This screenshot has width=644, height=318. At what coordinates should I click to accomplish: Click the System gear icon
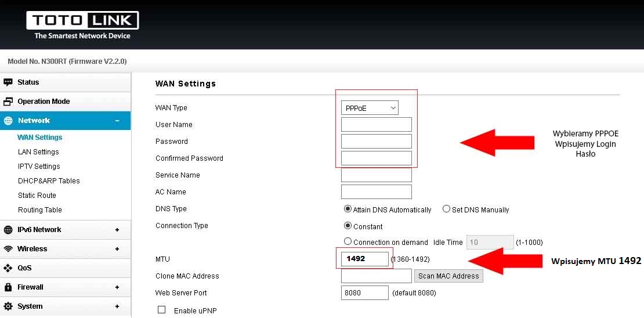click(x=8, y=306)
